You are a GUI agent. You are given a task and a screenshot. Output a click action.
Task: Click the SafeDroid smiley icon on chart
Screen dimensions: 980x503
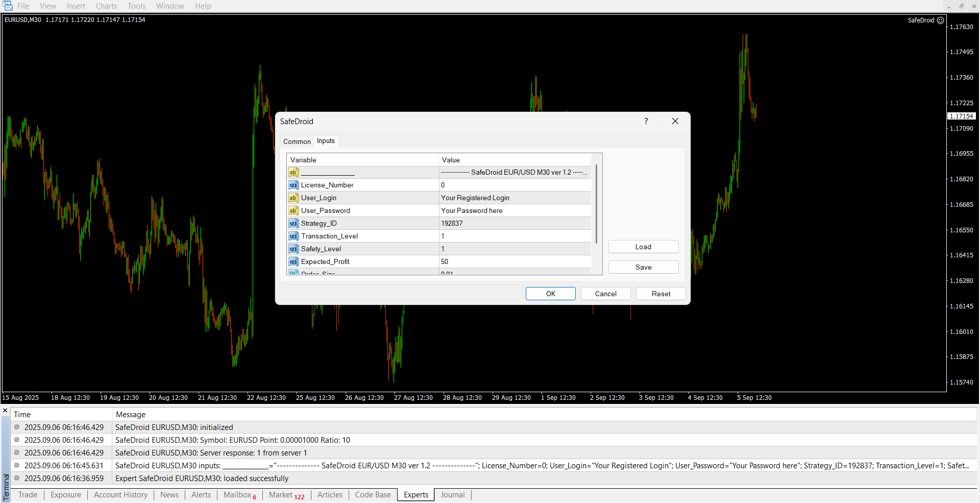click(940, 20)
